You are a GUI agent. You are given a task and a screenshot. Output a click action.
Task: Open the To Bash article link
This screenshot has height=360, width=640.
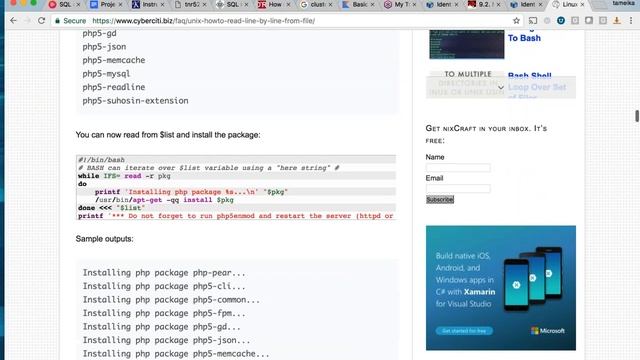(x=524, y=38)
